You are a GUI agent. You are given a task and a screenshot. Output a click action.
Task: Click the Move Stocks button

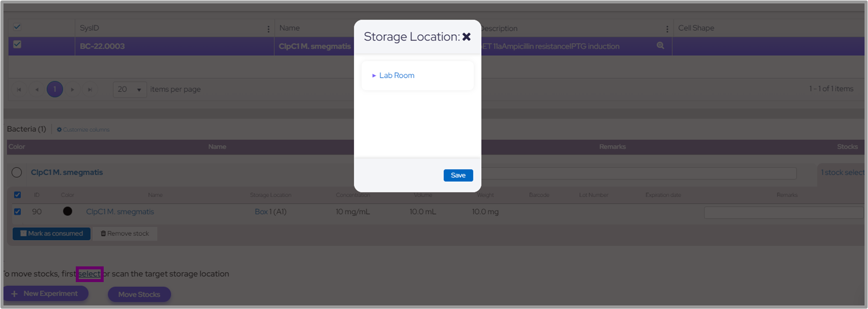139,294
